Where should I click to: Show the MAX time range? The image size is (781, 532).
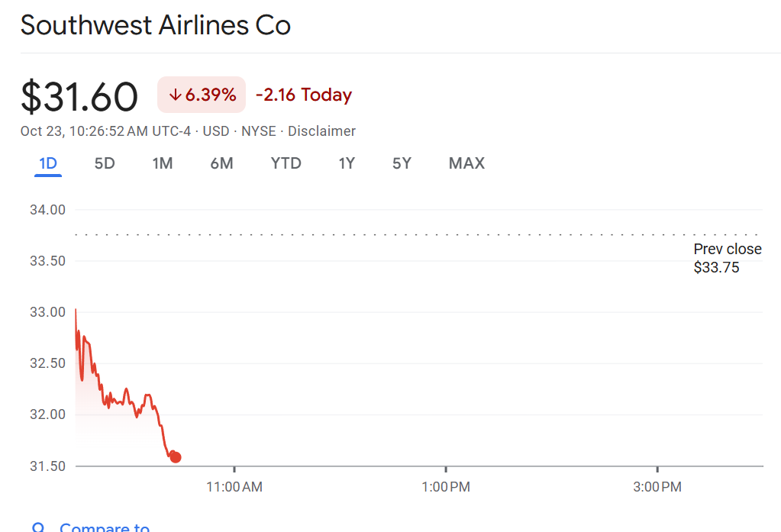click(466, 163)
